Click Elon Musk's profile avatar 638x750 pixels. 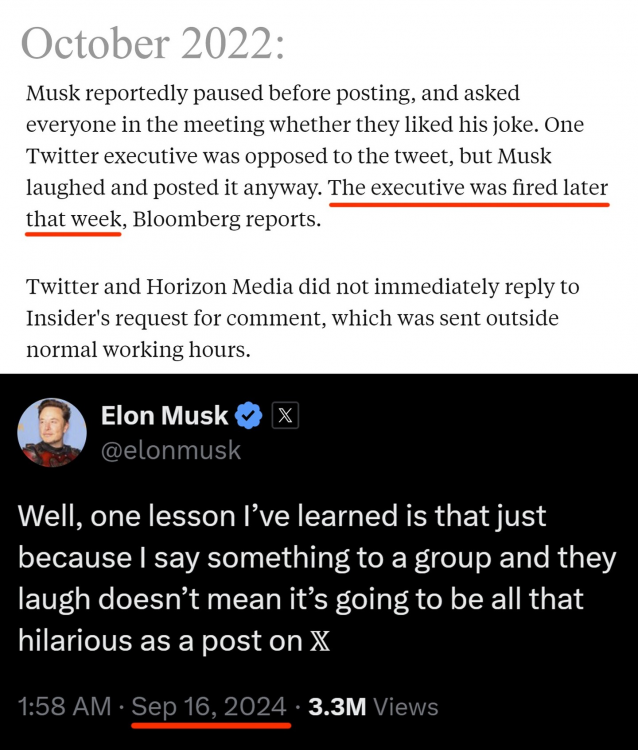[52, 433]
